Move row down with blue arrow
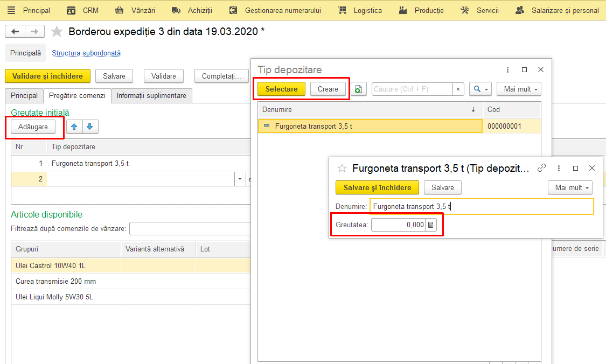This screenshot has height=364, width=606. click(x=90, y=127)
